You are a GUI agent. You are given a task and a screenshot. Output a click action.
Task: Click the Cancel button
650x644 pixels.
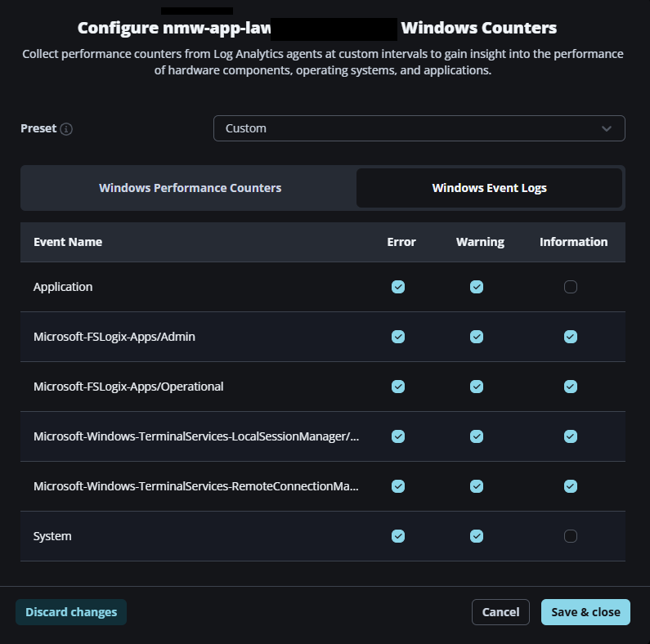[500, 612]
